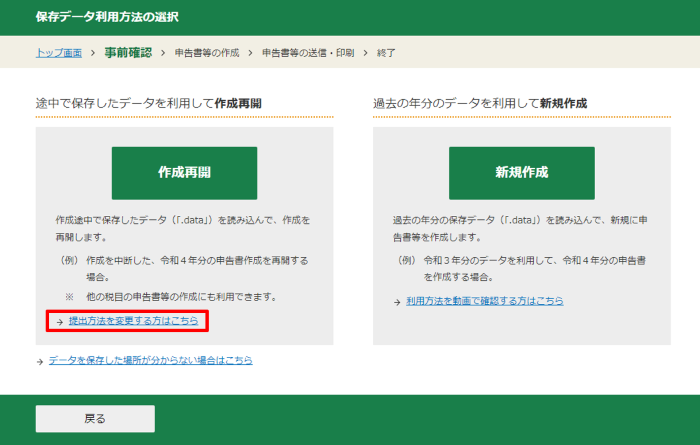Click the chevron between 申告書等の作成 and 申告書等の送信・印刷
Viewport: 700px width, 445px height.
(251, 52)
